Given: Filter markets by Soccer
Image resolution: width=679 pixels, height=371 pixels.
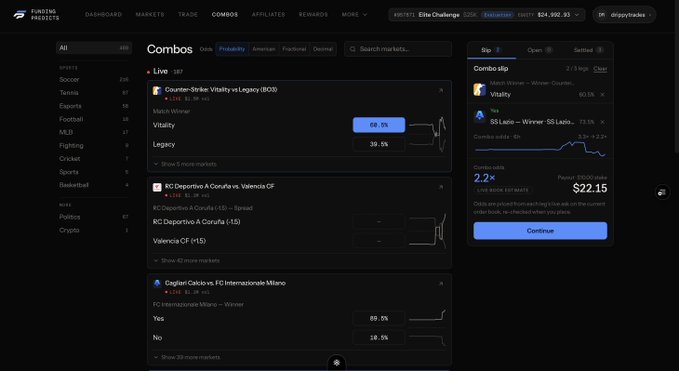Looking at the screenshot, I should tap(94, 80).
